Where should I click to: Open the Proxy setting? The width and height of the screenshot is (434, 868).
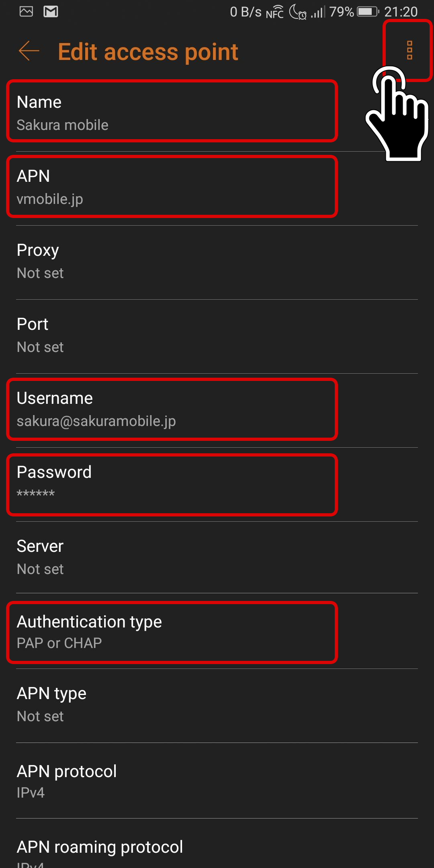[217, 263]
